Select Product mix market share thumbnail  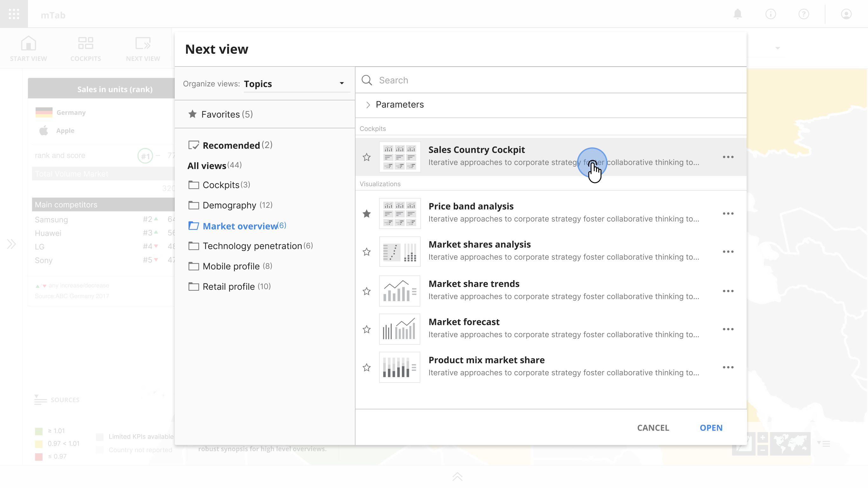click(400, 367)
